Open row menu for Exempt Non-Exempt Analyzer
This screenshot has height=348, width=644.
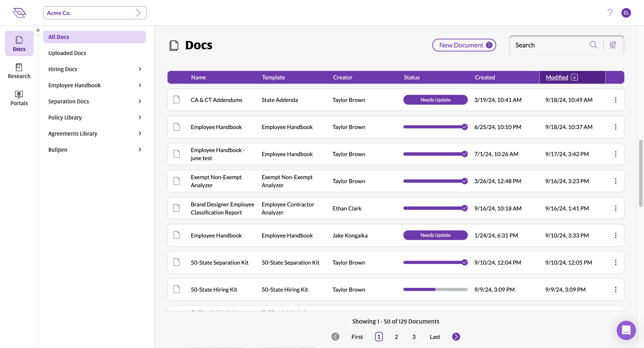(x=616, y=181)
